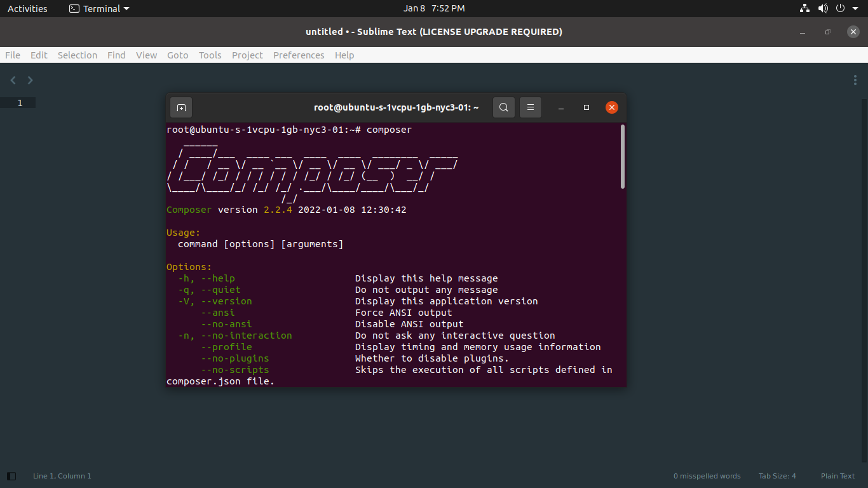Screen dimensions: 868x488
Task: Open the Tab Size: 4 selector
Action: click(x=777, y=475)
